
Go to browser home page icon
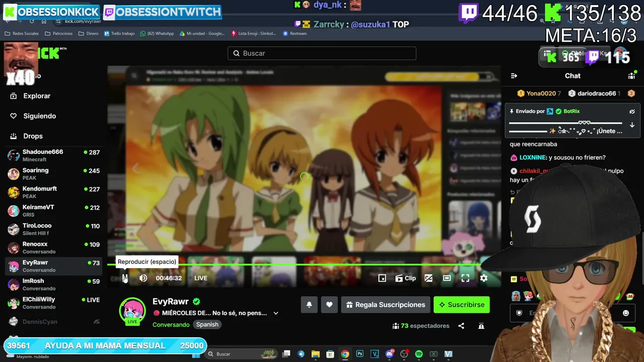(x=44, y=21)
